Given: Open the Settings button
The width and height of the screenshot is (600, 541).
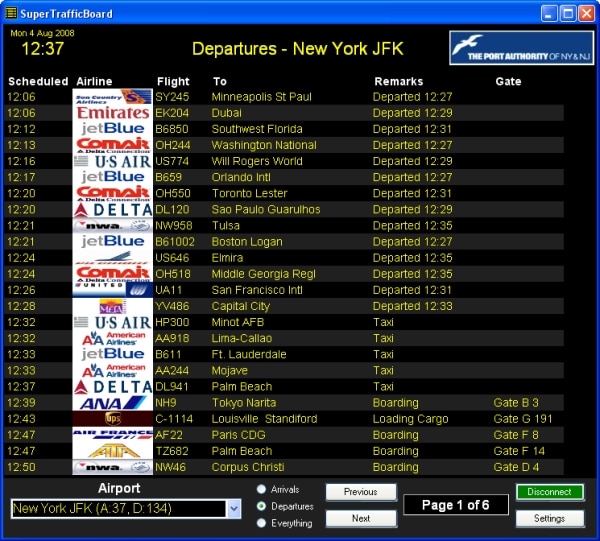Looking at the screenshot, I should [550, 519].
